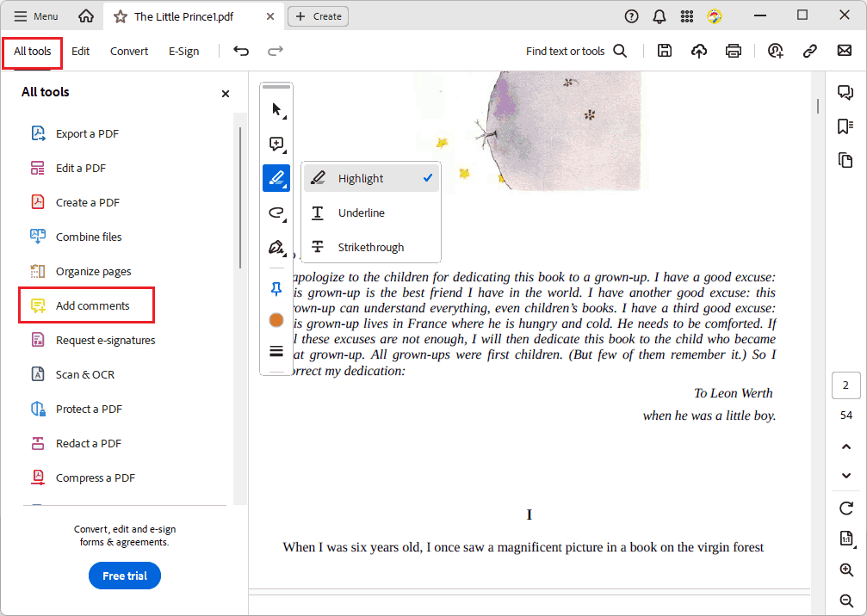Open the Bookmarks panel
The image size is (867, 616).
pyautogui.click(x=846, y=126)
